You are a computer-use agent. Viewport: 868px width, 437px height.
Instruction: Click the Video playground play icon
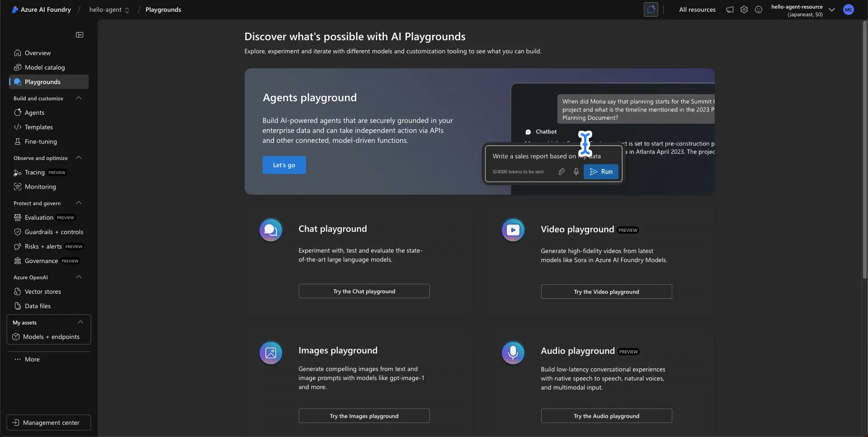point(513,230)
